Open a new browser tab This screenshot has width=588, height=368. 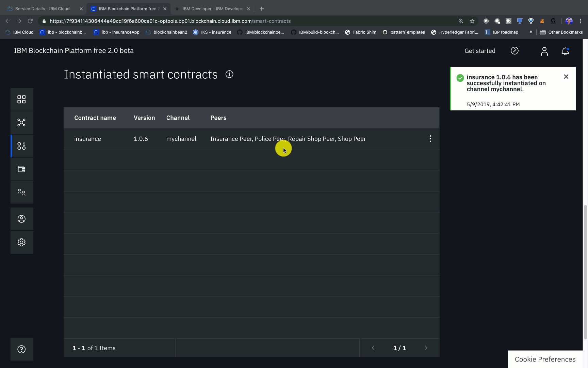click(x=262, y=9)
